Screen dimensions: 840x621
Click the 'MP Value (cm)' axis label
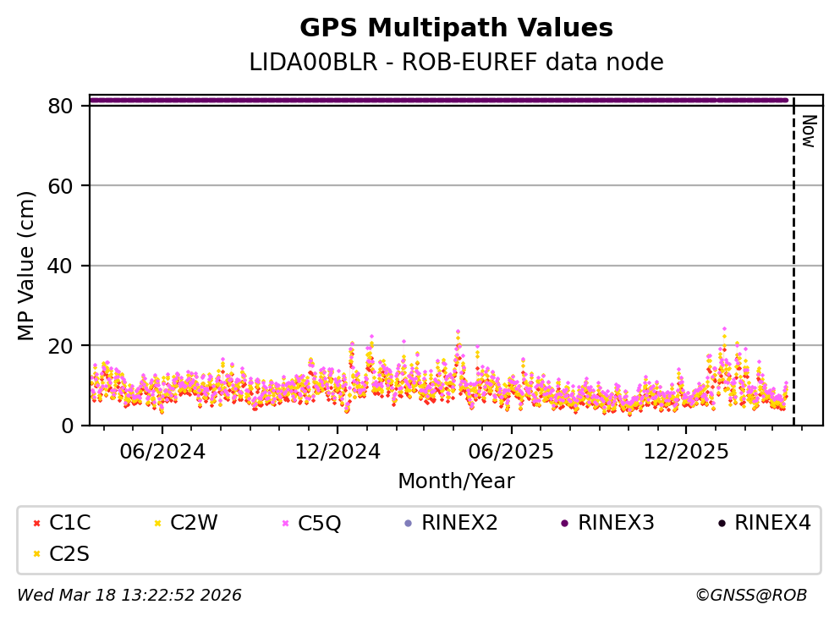[x=27, y=266]
